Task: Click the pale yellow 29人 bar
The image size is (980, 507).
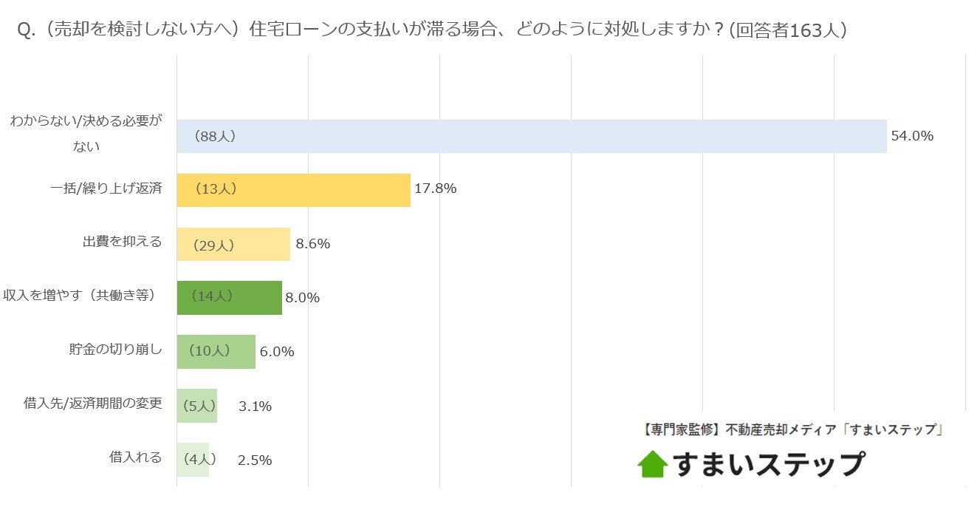Action: click(x=233, y=245)
